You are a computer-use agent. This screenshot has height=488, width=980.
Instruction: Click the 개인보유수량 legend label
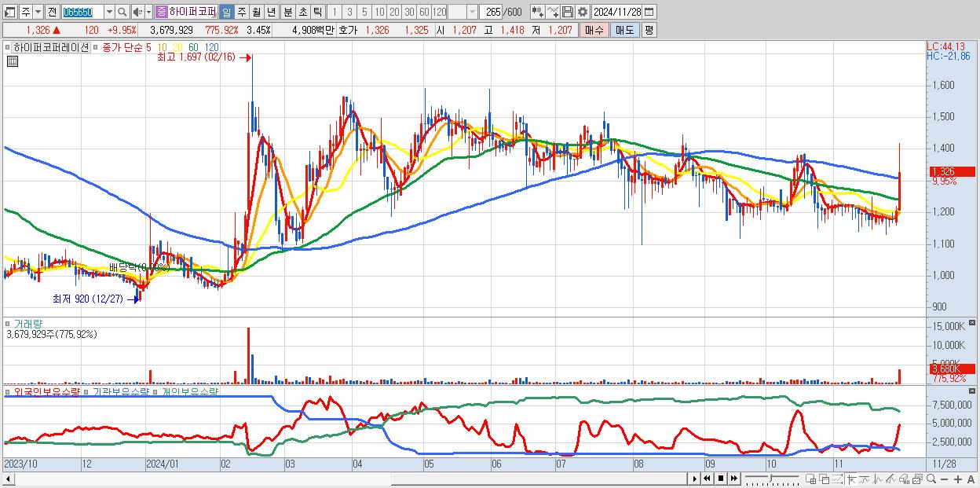click(190, 391)
